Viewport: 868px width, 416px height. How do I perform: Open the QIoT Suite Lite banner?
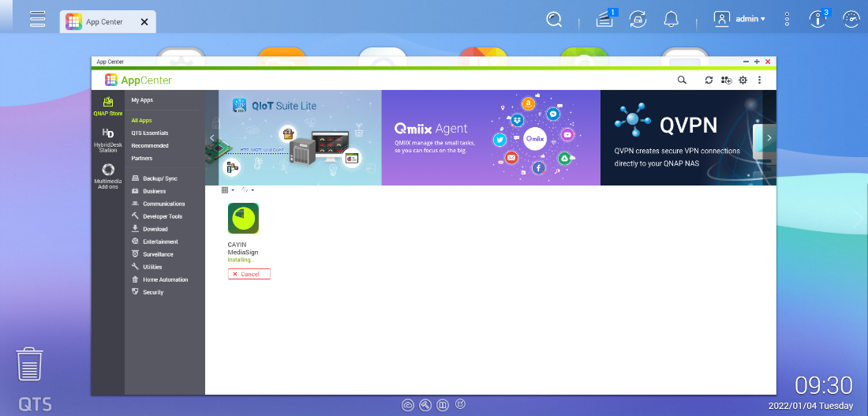[x=300, y=138]
